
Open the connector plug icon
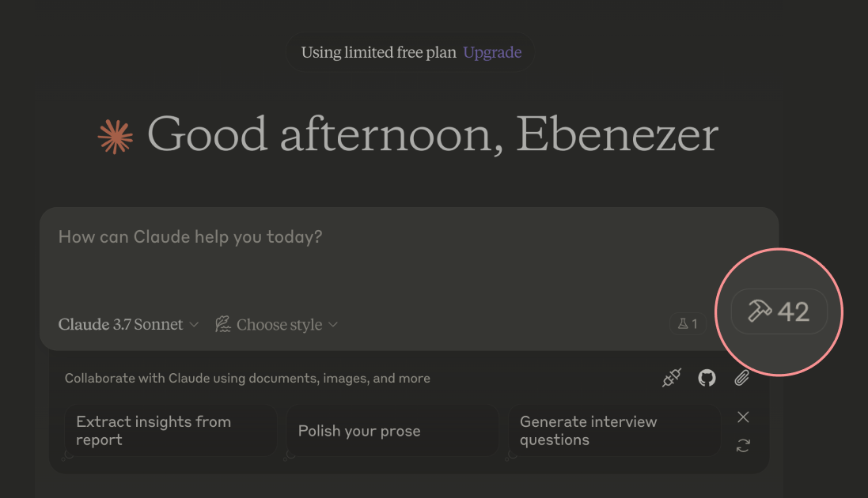[x=672, y=378]
